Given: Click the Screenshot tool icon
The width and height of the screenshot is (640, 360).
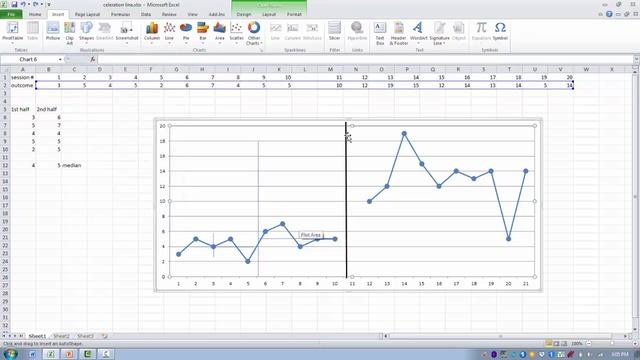Looking at the screenshot, I should coord(127,32).
